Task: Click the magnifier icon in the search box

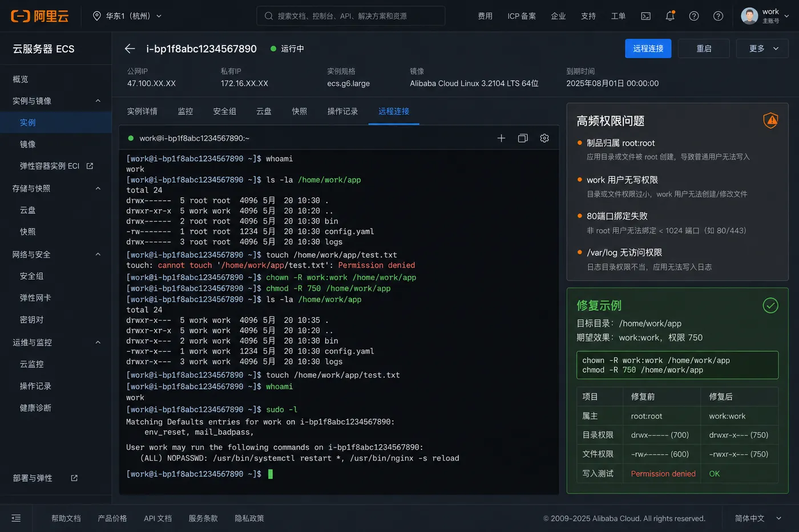Action: tap(268, 16)
